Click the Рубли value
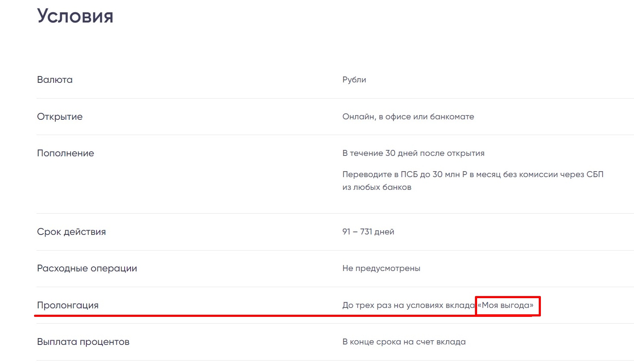634x364 pixels. [x=354, y=80]
